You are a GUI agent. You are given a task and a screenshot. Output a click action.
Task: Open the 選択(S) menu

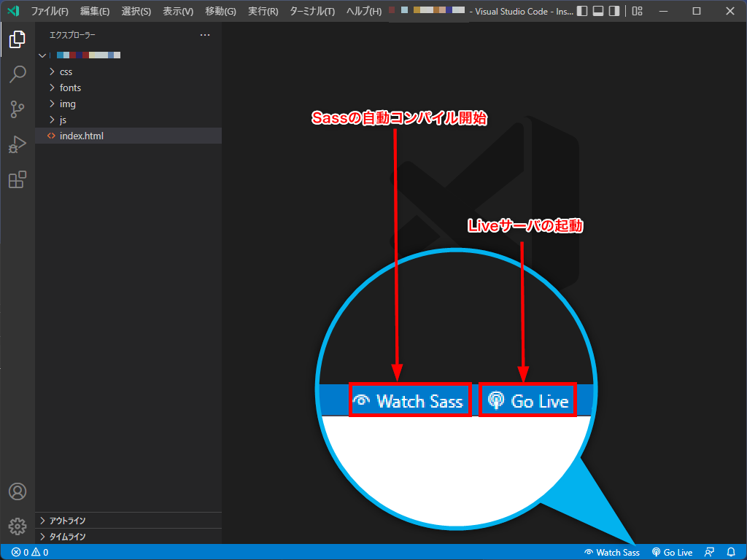[136, 11]
